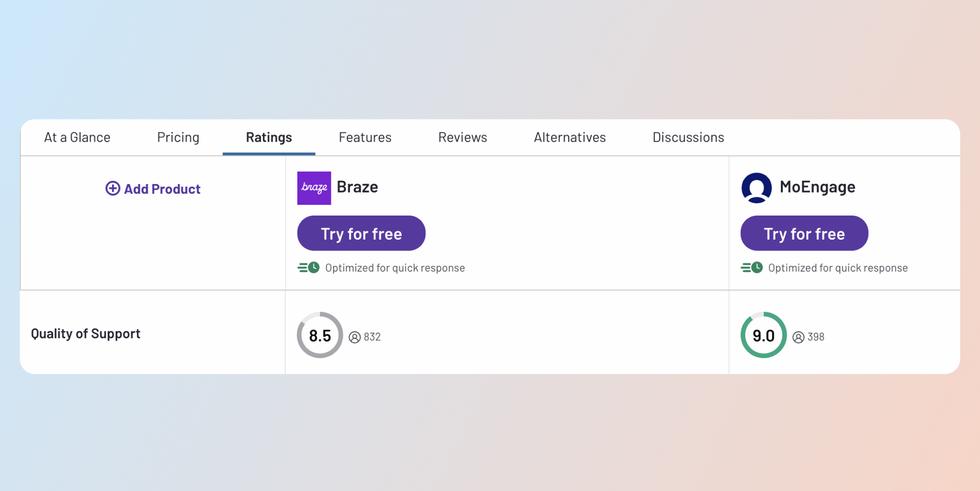Viewport: 980px width, 491px height.
Task: Click the quick response clock icon under MoEngage
Action: [x=752, y=267]
